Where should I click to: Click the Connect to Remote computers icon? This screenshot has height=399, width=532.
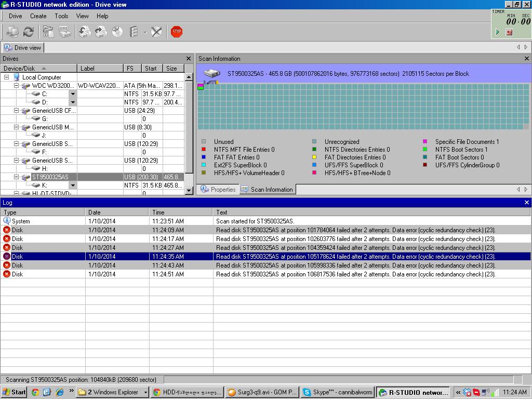[12, 32]
